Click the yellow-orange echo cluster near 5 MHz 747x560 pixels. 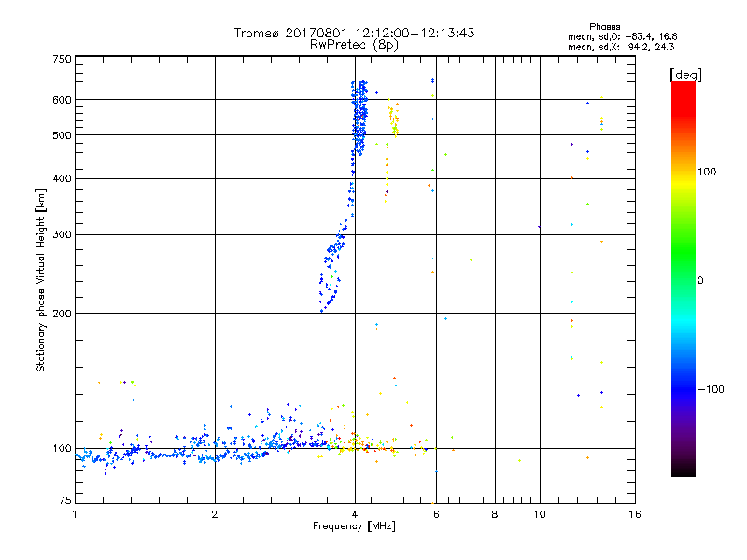[393, 119]
